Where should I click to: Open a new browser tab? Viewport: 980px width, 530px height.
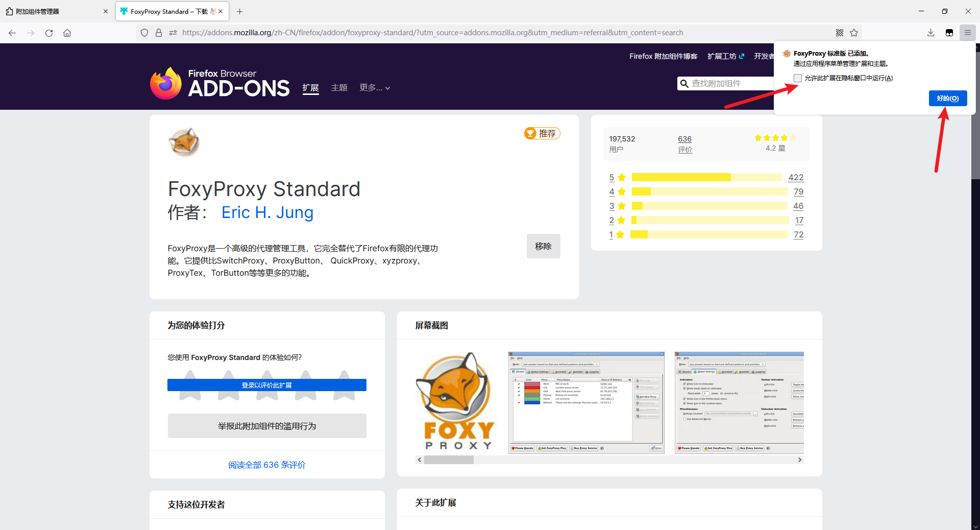[x=240, y=11]
